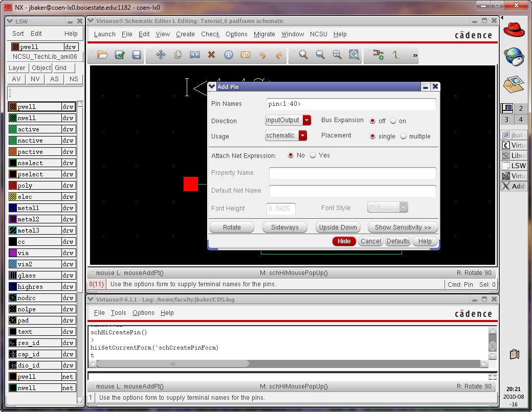This screenshot has height=412, width=532.
Task: Click the Rotate button
Action: [x=232, y=227]
